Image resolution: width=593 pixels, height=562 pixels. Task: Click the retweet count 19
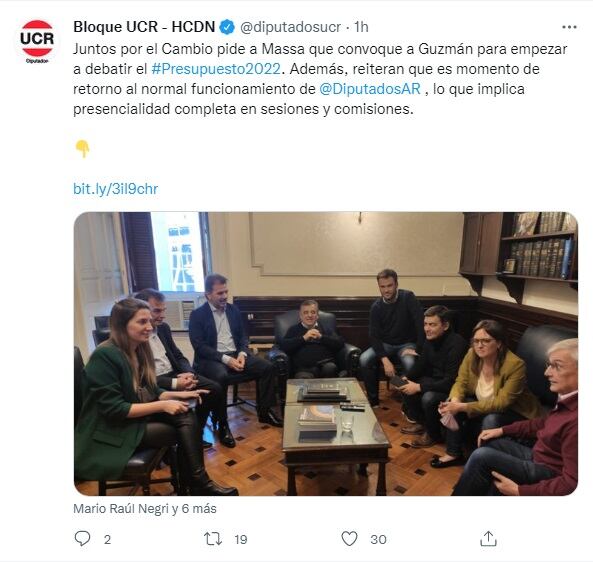tap(241, 539)
